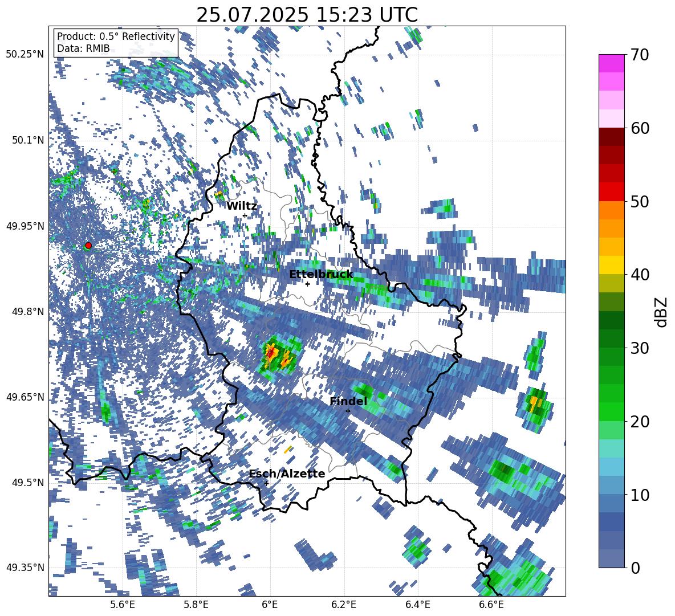
Task: Click the 49.95°N latitude tick label
Action: pyautogui.click(x=25, y=226)
